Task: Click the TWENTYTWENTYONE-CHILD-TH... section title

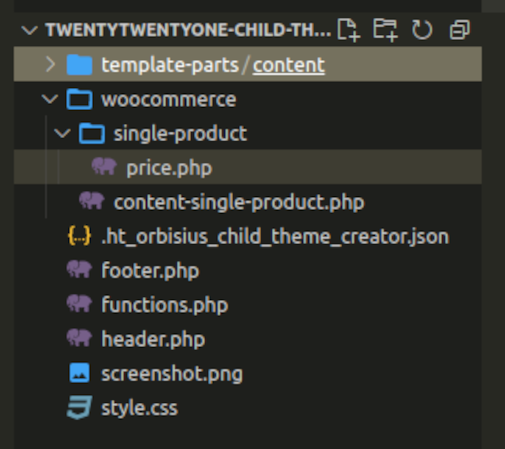Action: tap(188, 30)
